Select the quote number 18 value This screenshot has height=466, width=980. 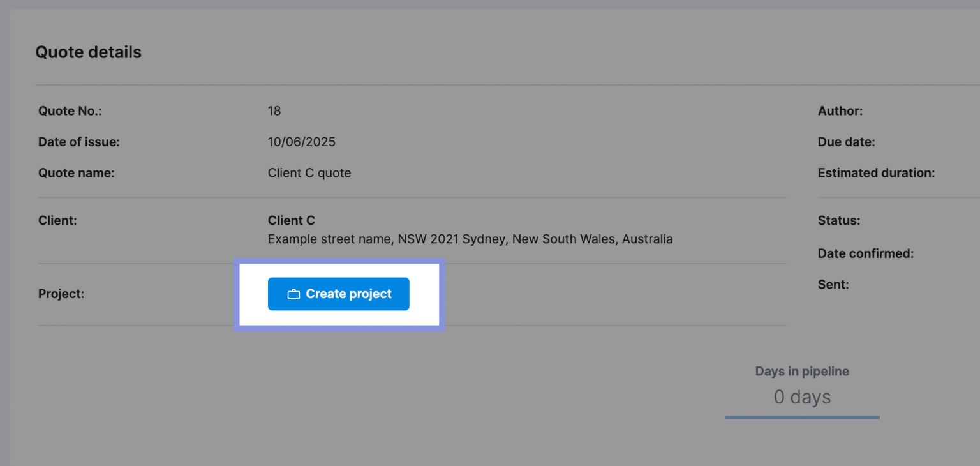pos(274,110)
